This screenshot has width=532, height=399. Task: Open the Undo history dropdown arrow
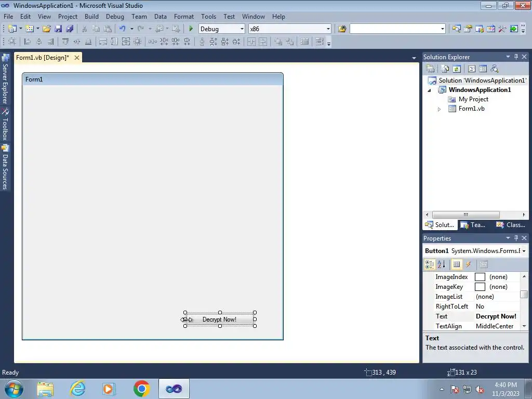131,29
